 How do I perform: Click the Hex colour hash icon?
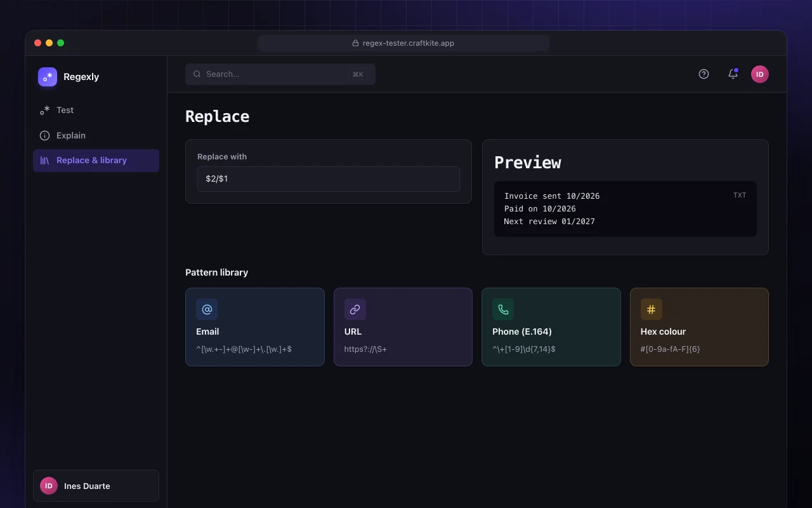652,309
